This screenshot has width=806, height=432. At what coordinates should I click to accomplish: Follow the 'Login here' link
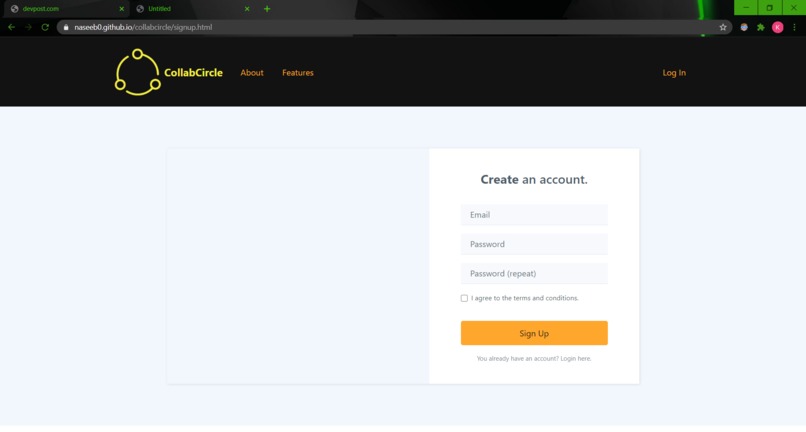coord(576,358)
